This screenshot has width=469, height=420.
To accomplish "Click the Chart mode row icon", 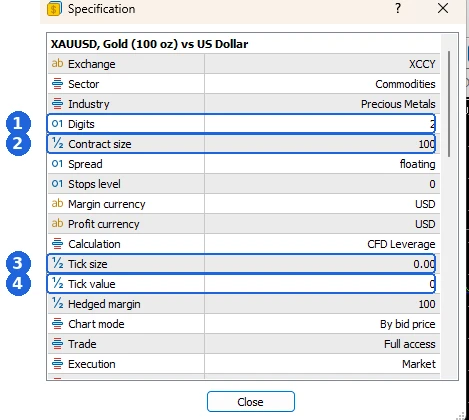I will click(x=57, y=324).
